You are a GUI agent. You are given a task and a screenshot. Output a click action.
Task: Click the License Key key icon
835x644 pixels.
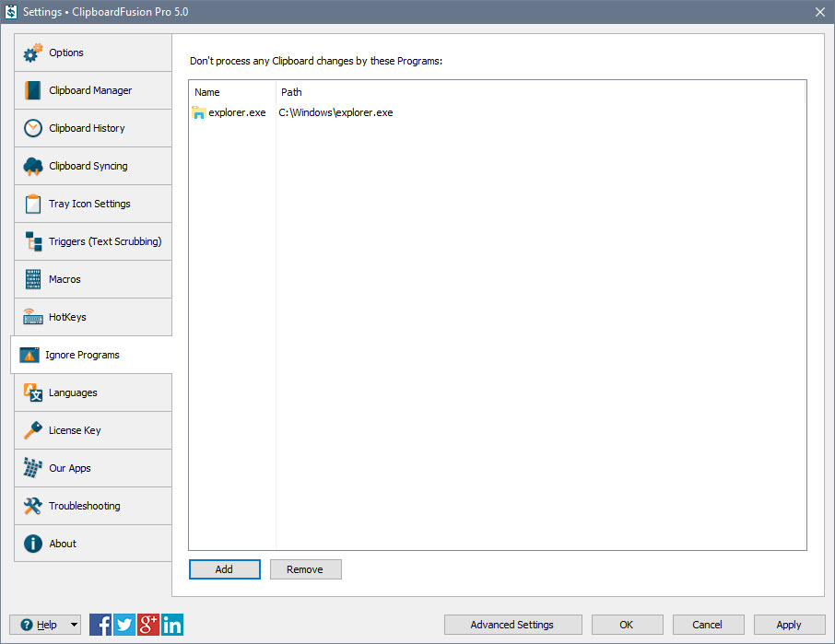click(x=33, y=430)
